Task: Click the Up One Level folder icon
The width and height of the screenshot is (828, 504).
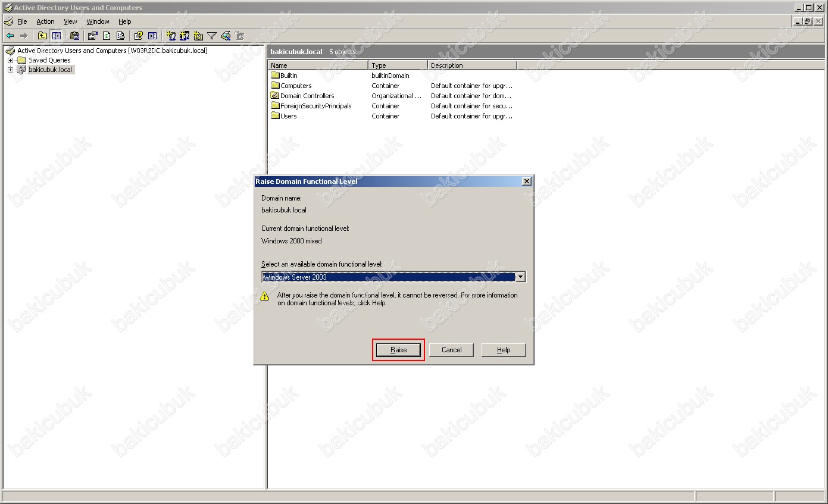Action: [x=42, y=36]
